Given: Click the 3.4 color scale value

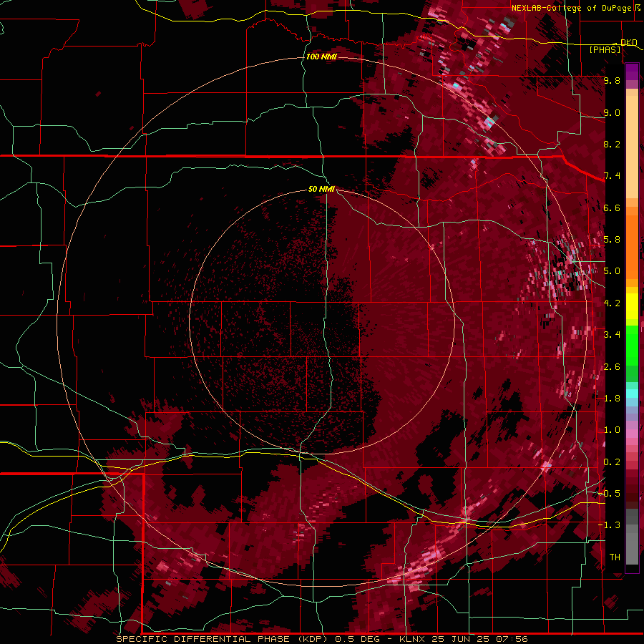Looking at the screenshot, I should coord(612,335).
